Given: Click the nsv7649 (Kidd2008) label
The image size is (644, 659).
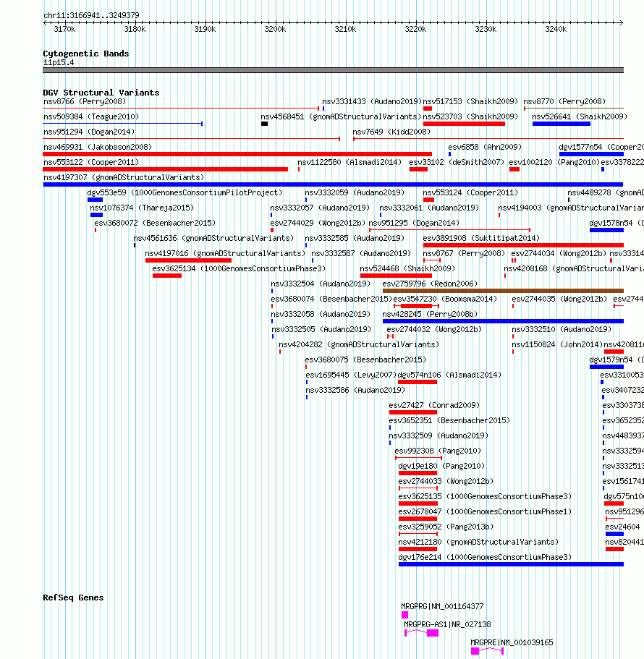Looking at the screenshot, I should pos(391,132).
